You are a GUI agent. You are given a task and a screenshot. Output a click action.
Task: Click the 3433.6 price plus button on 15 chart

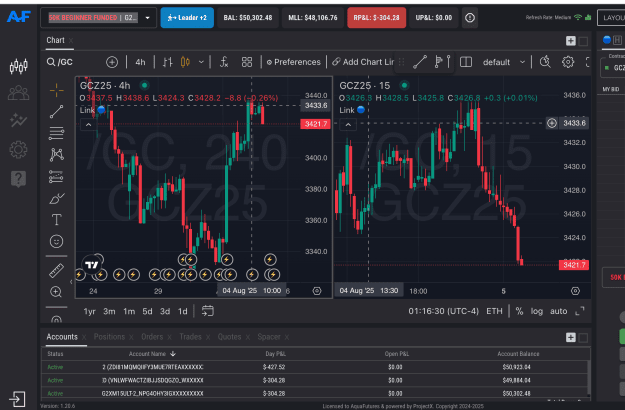point(552,123)
